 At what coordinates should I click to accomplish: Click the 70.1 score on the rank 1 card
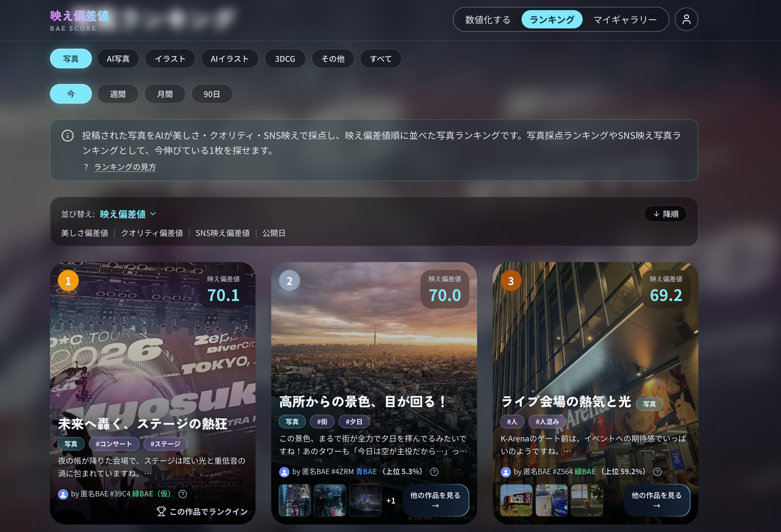point(224,295)
